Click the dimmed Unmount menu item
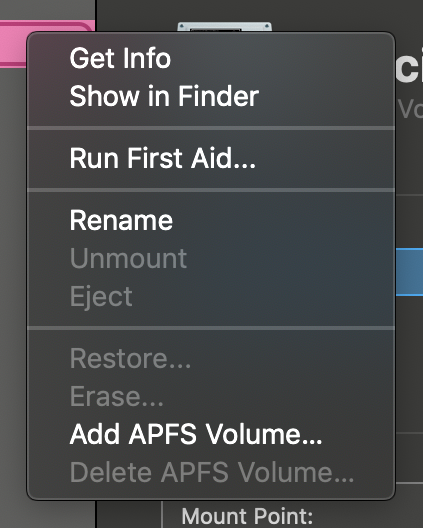The image size is (423, 528). (128, 258)
